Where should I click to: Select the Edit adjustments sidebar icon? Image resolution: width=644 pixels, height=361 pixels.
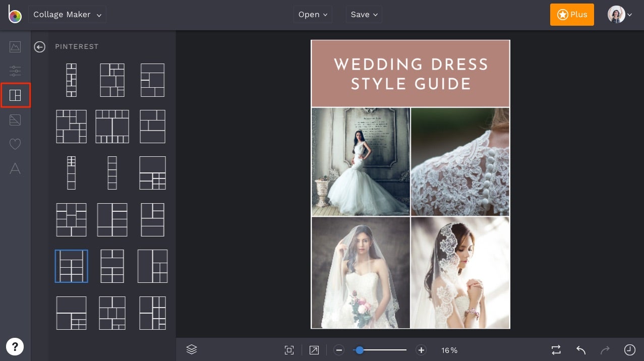(15, 71)
